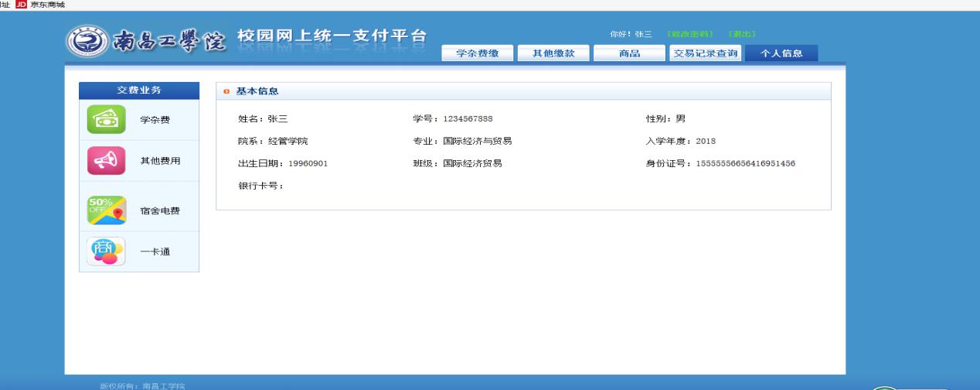Click 专业：国际经济与贸易 text
This screenshot has width=980, height=390.
pyautogui.click(x=462, y=141)
